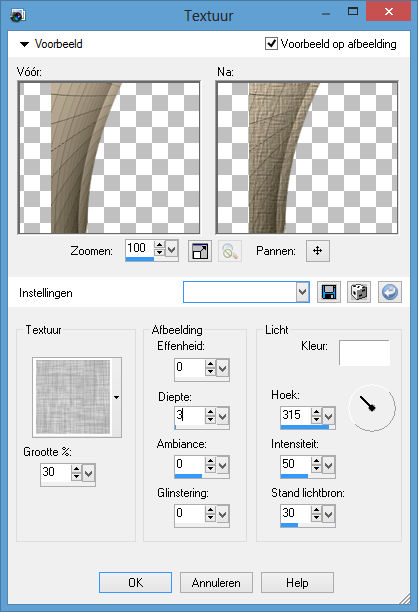Click the Paint Shop Pro title bar icon
Image resolution: width=418 pixels, height=612 pixels.
tap(18, 15)
